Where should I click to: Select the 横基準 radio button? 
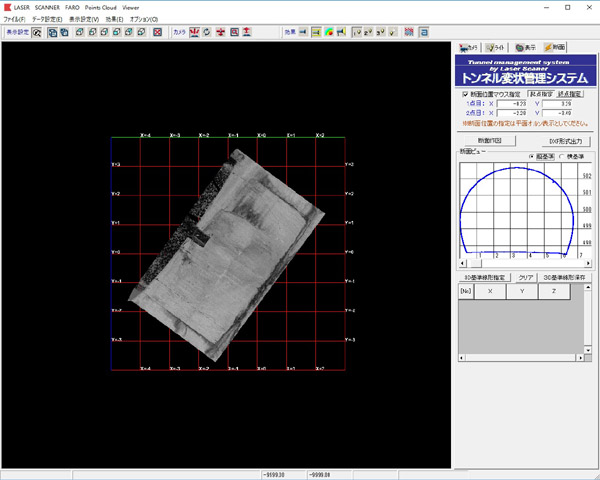pyautogui.click(x=563, y=158)
